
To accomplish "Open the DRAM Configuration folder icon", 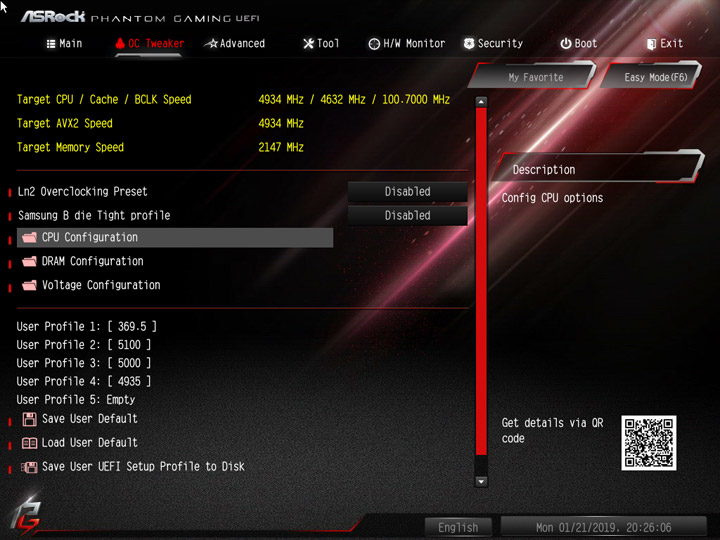I will (x=29, y=261).
